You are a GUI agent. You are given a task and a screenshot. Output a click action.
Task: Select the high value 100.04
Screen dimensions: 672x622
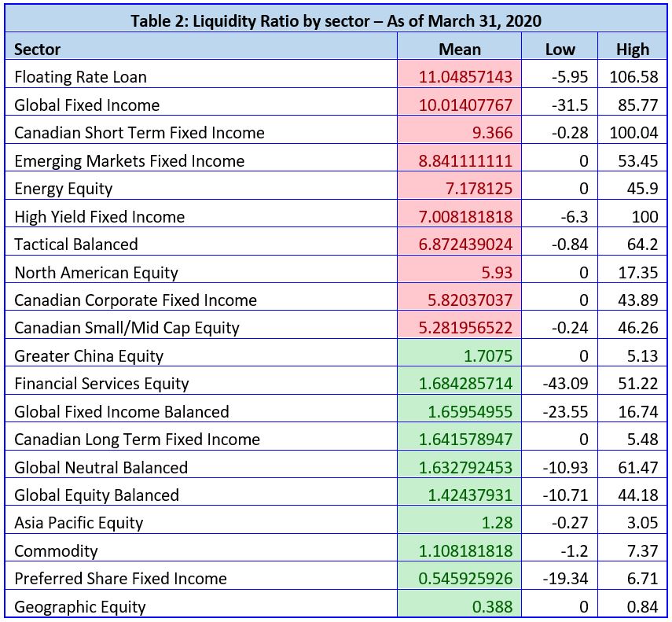633,133
